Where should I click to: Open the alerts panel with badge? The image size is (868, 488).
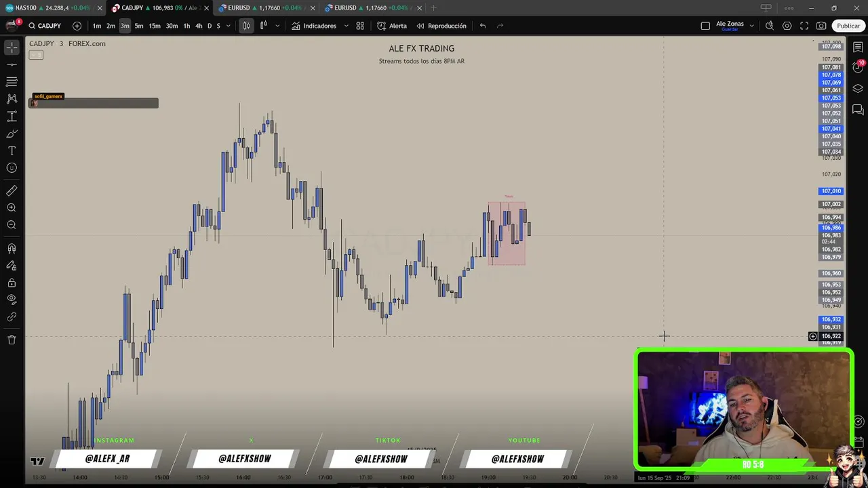pos(858,67)
